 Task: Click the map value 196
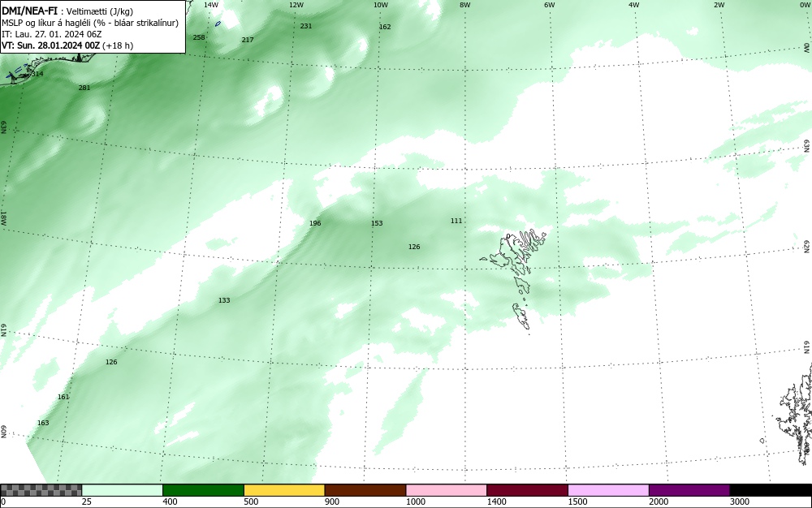pyautogui.click(x=315, y=223)
